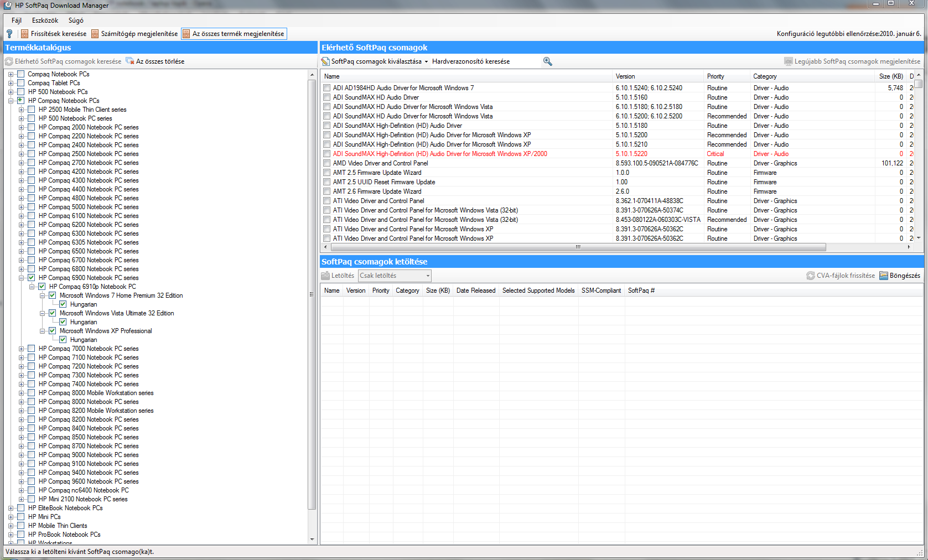Click the SoftPaq csomagok kiválasztása icon
This screenshot has height=560, width=928.
325,61
